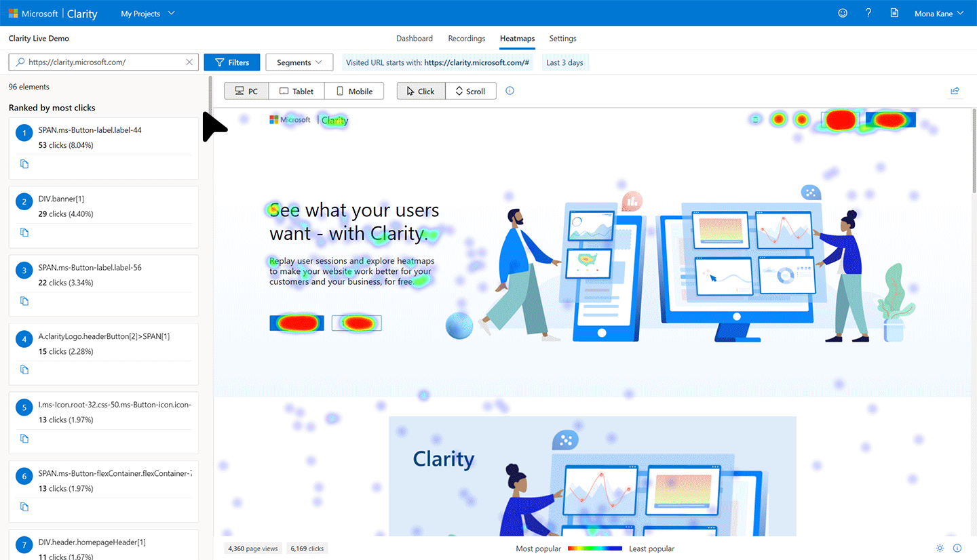Click the share heatmap icon

pyautogui.click(x=955, y=91)
